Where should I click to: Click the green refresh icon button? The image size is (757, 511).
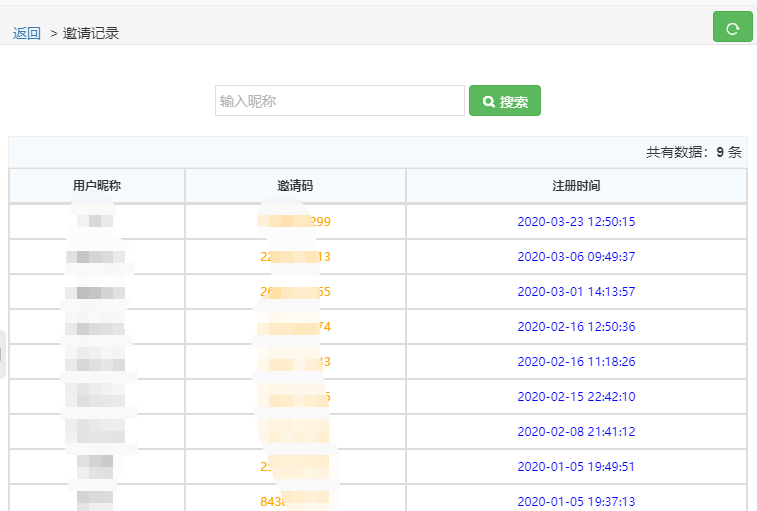[732, 27]
